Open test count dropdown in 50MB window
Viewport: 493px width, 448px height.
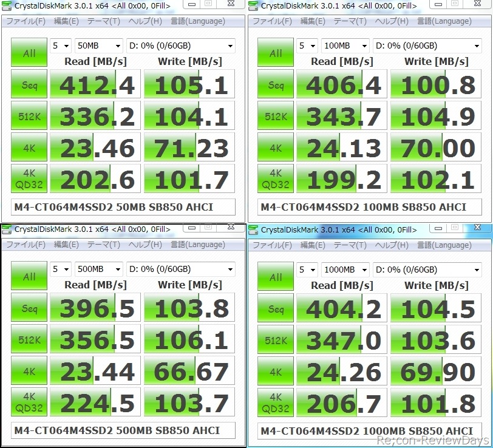(x=61, y=46)
